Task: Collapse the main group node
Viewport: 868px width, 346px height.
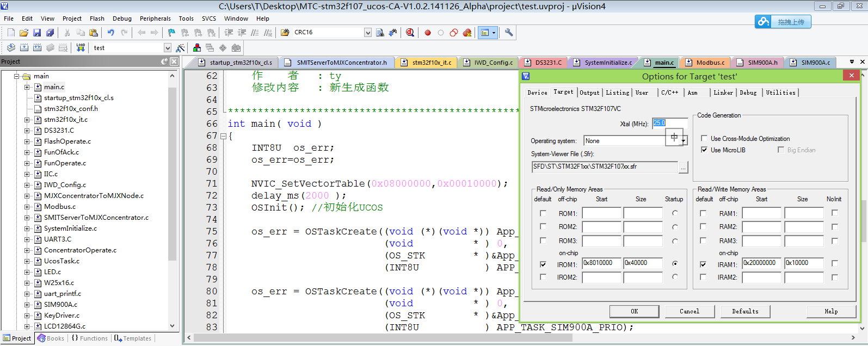Action: (x=17, y=76)
